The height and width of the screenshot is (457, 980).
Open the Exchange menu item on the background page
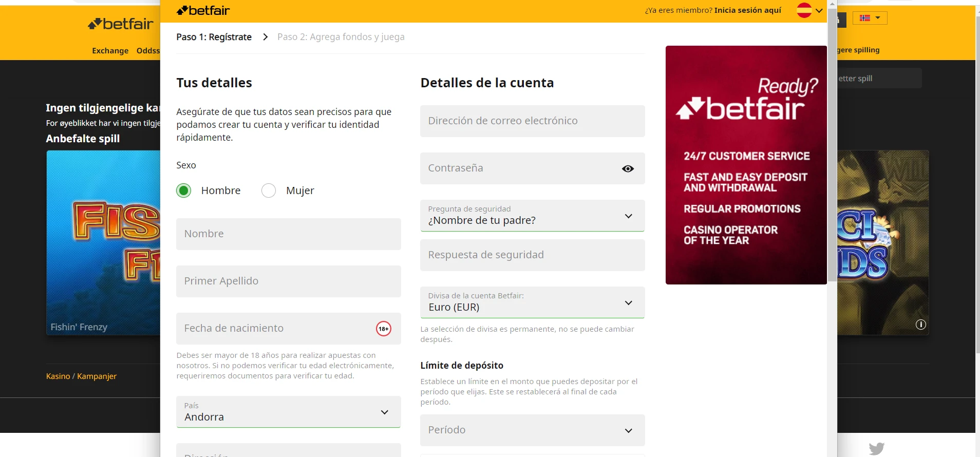(110, 50)
